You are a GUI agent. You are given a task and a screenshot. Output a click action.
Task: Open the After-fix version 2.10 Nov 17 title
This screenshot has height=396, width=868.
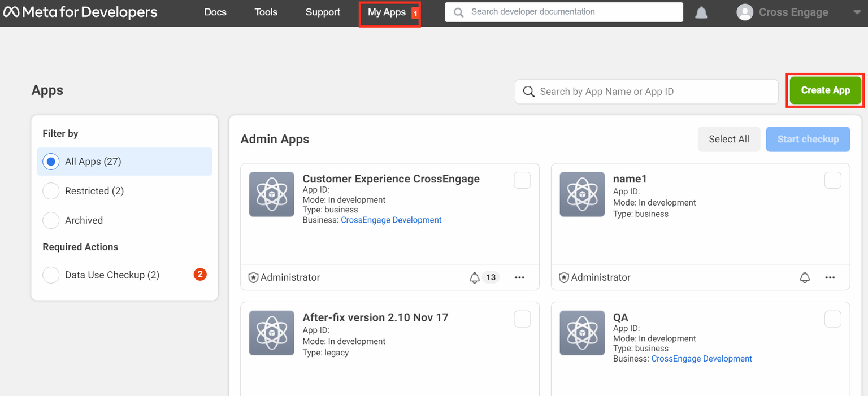click(x=375, y=317)
